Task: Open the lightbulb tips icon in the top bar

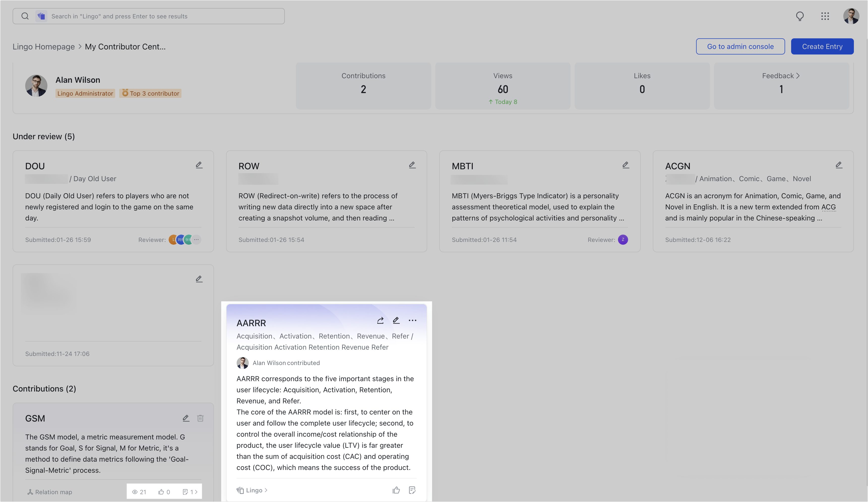Action: coord(800,16)
